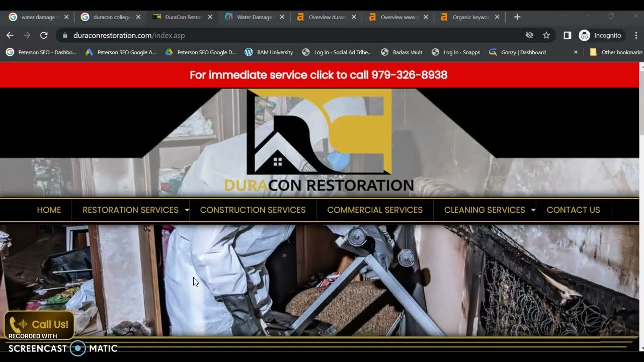Open Other bookmarks folder
Image resolution: width=644 pixels, height=362 pixels.
point(616,52)
